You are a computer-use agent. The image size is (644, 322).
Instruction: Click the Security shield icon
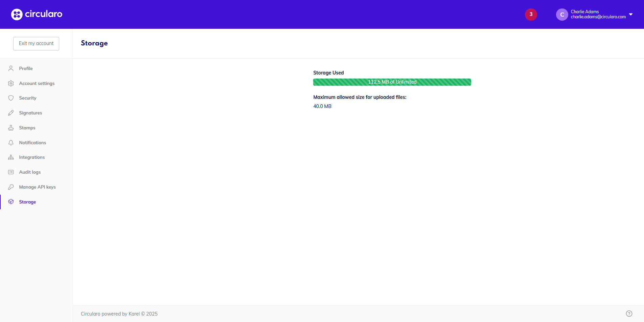pos(11,98)
